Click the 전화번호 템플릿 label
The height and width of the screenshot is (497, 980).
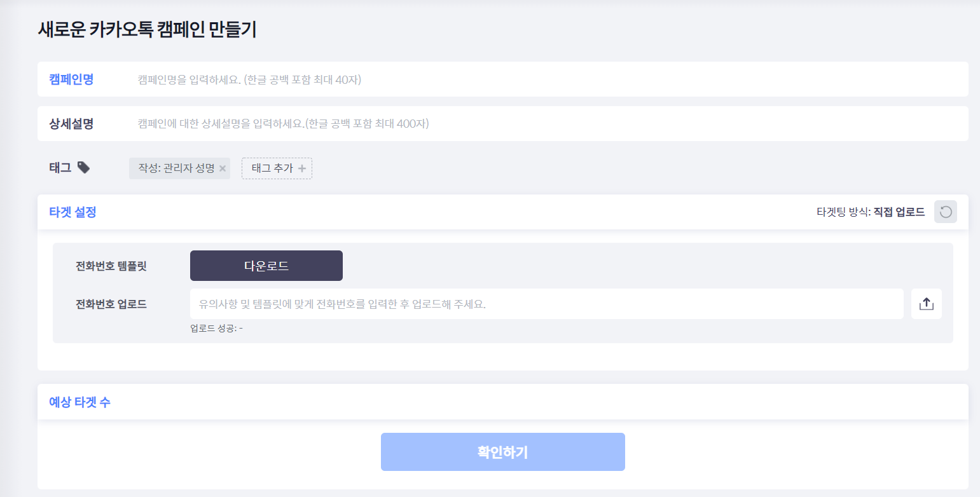coord(111,266)
